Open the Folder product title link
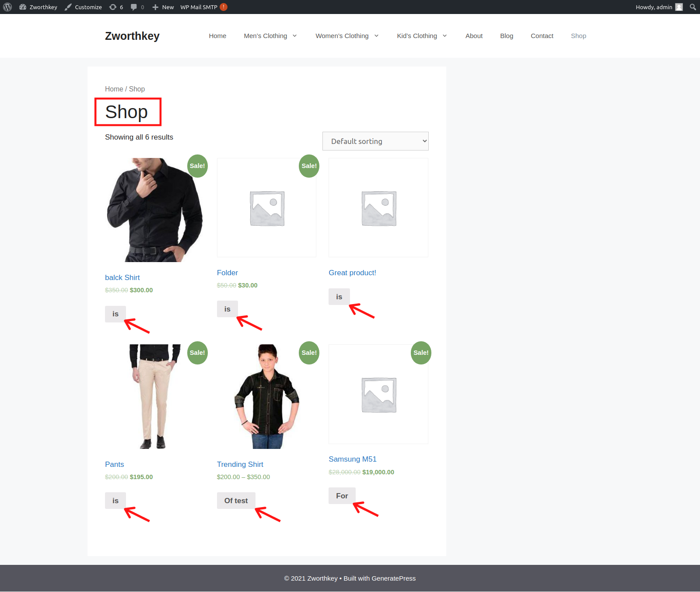 click(x=227, y=273)
